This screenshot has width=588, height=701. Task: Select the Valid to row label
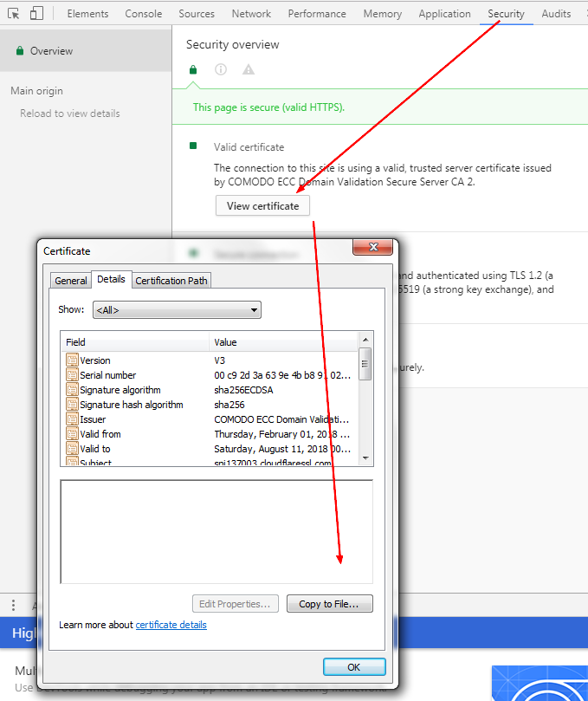point(95,449)
